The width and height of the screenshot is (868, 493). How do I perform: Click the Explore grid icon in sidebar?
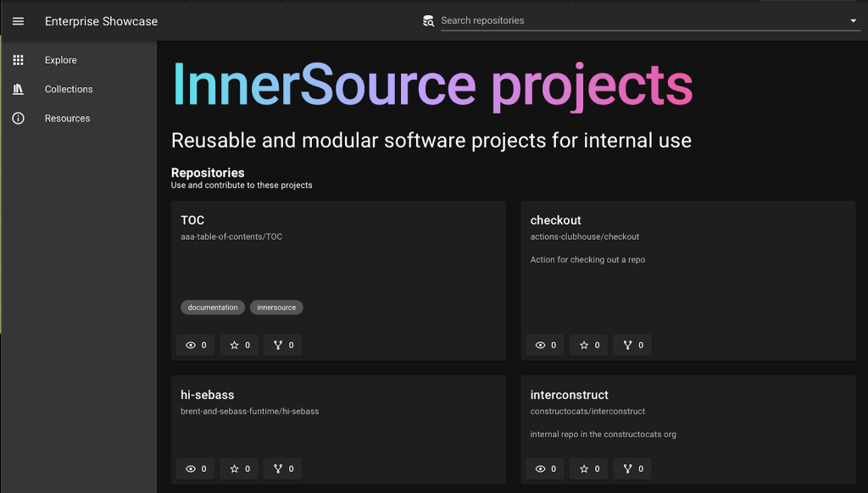coord(18,60)
